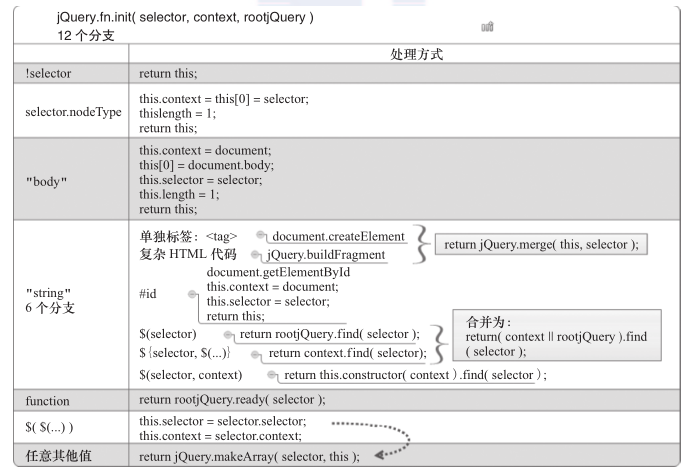Click the small bar-chart icon in header
The width and height of the screenshot is (700, 474).
point(487,27)
